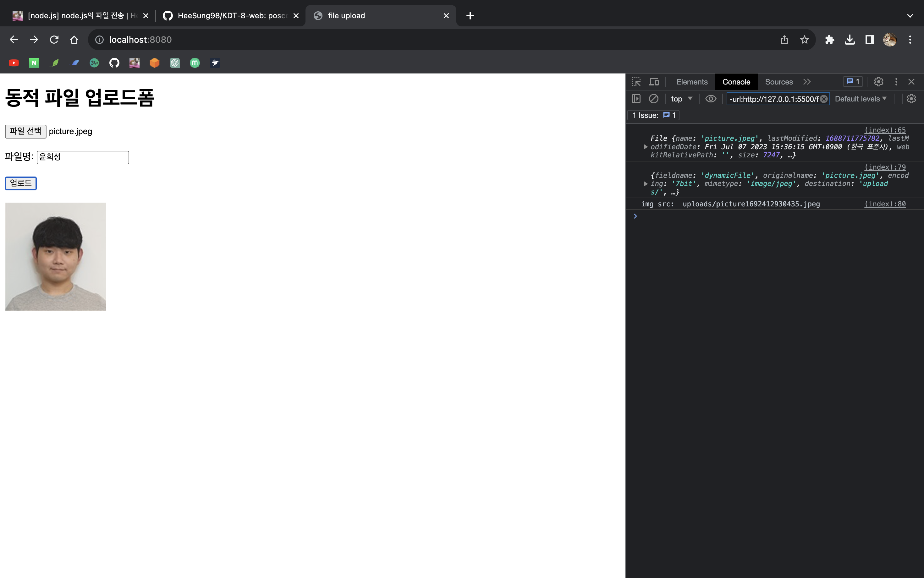Clear the console filter text
The height and width of the screenshot is (578, 924).
click(824, 99)
